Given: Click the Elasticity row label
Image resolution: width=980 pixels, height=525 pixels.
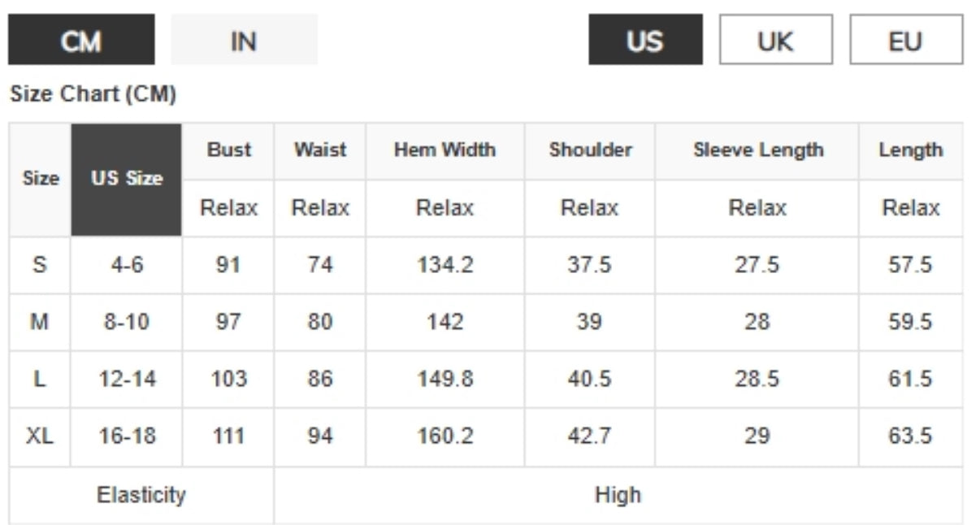Looking at the screenshot, I should pyautogui.click(x=141, y=495).
